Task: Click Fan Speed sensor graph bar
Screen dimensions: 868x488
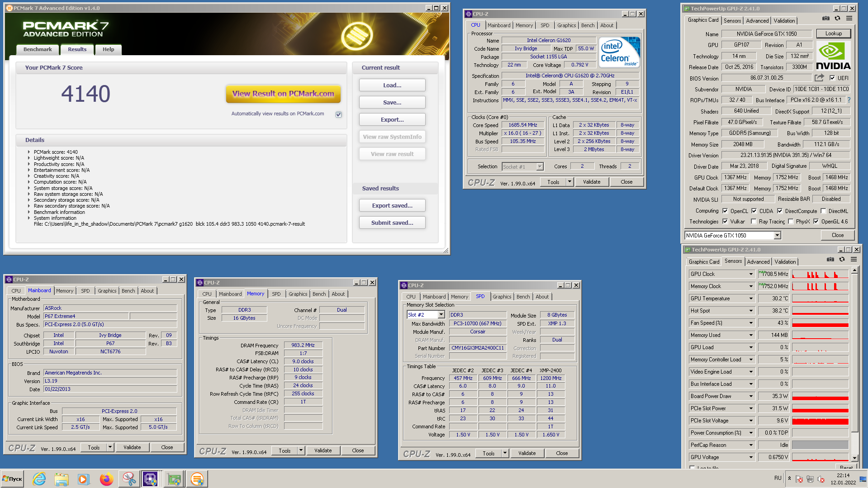Action: pyautogui.click(x=820, y=323)
